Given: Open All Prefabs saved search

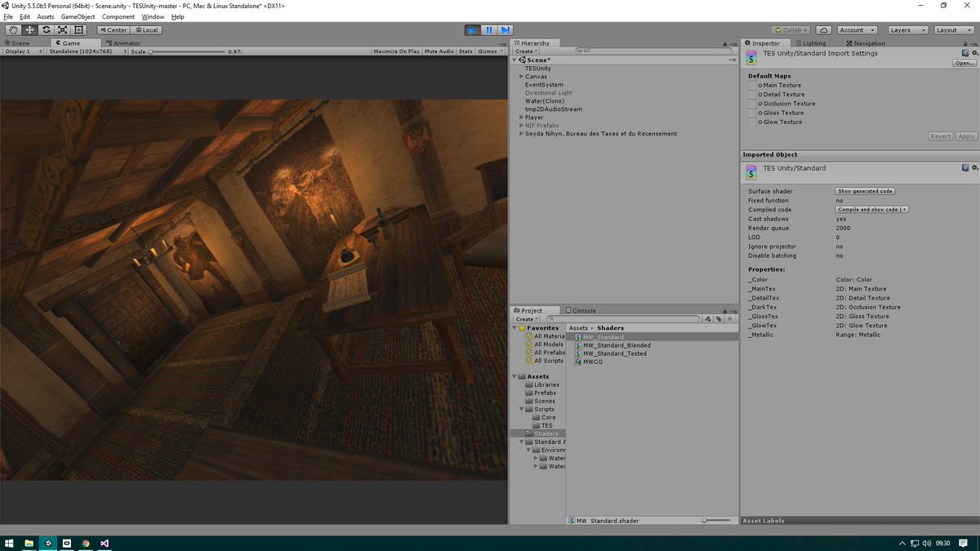Looking at the screenshot, I should pyautogui.click(x=545, y=353).
